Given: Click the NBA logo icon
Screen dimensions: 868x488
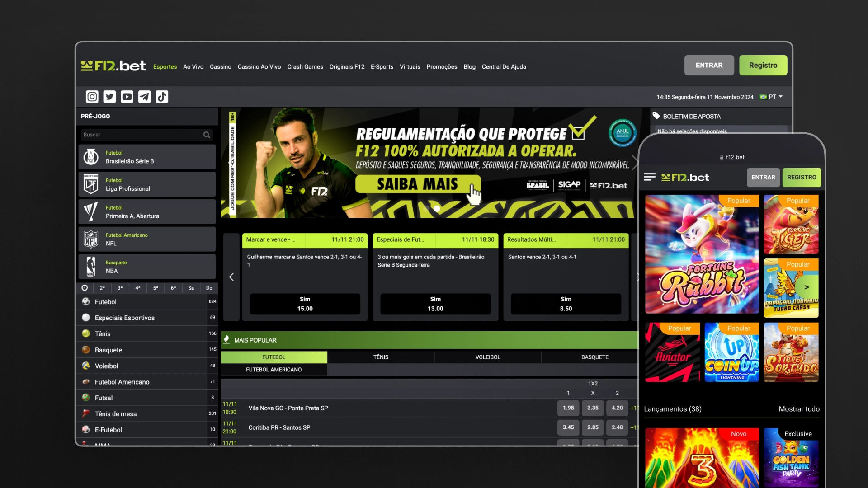Looking at the screenshot, I should coord(91,267).
